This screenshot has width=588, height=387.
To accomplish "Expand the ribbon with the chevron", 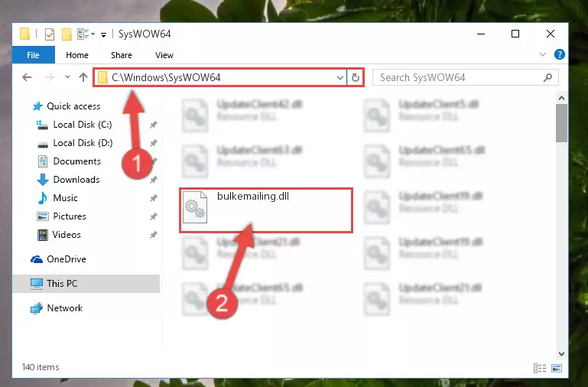I will click(x=543, y=54).
